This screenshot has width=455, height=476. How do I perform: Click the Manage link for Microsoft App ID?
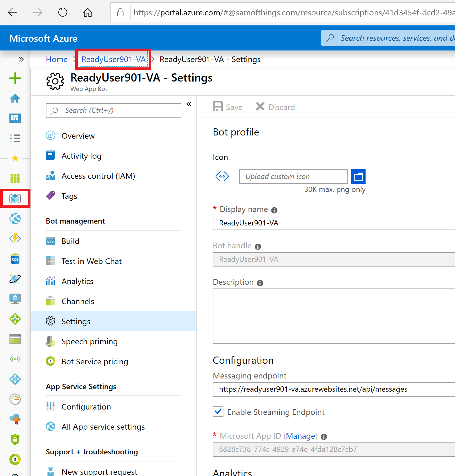(301, 436)
